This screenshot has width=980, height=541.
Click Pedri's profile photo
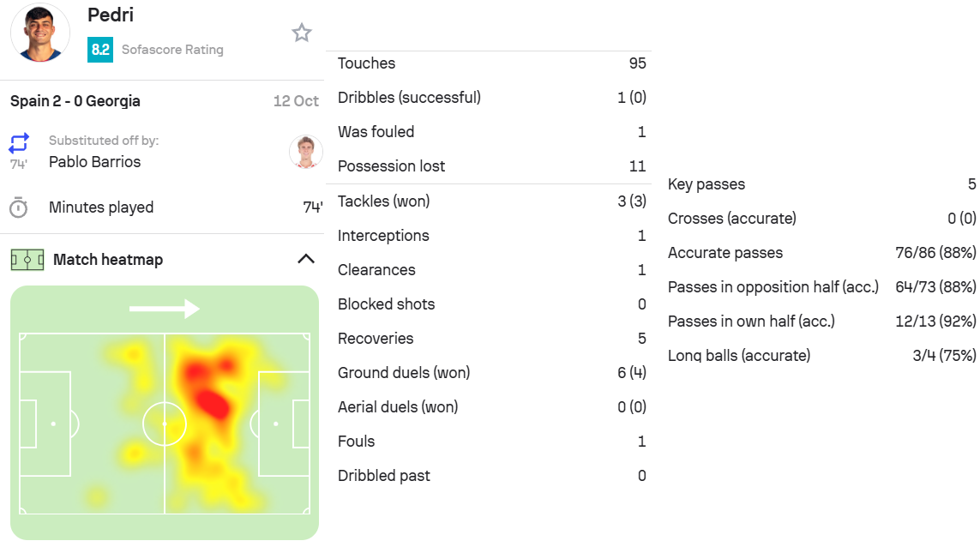[39, 32]
